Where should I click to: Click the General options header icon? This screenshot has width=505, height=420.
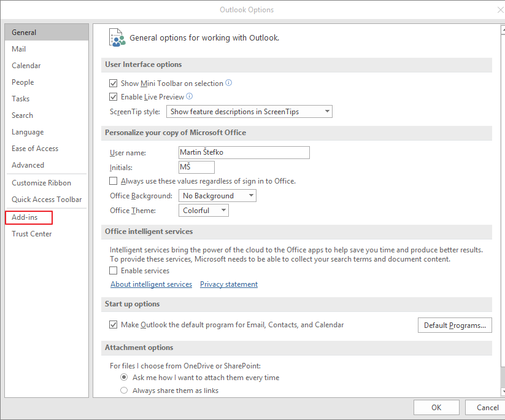117,37
